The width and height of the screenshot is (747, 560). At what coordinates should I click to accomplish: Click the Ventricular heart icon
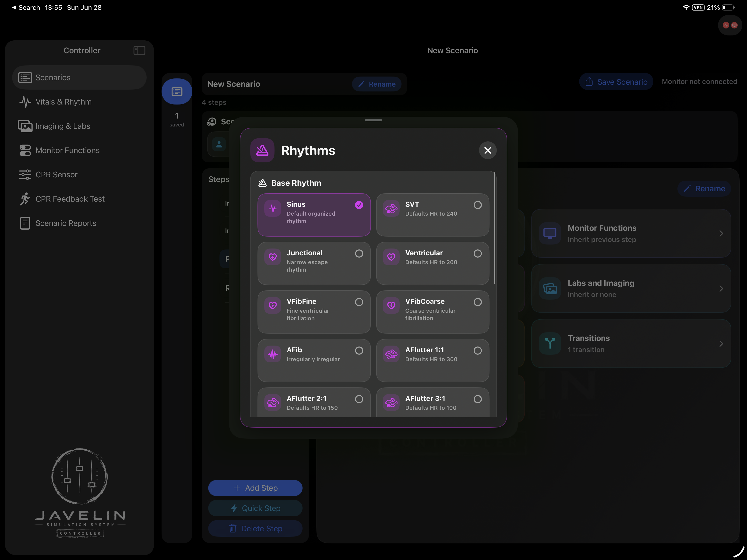click(391, 257)
